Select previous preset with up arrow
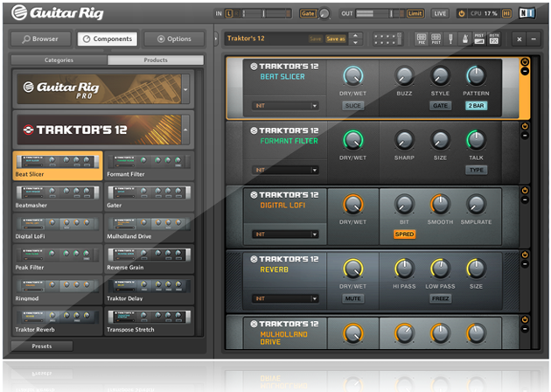The height and width of the screenshot is (392, 551). point(356,36)
